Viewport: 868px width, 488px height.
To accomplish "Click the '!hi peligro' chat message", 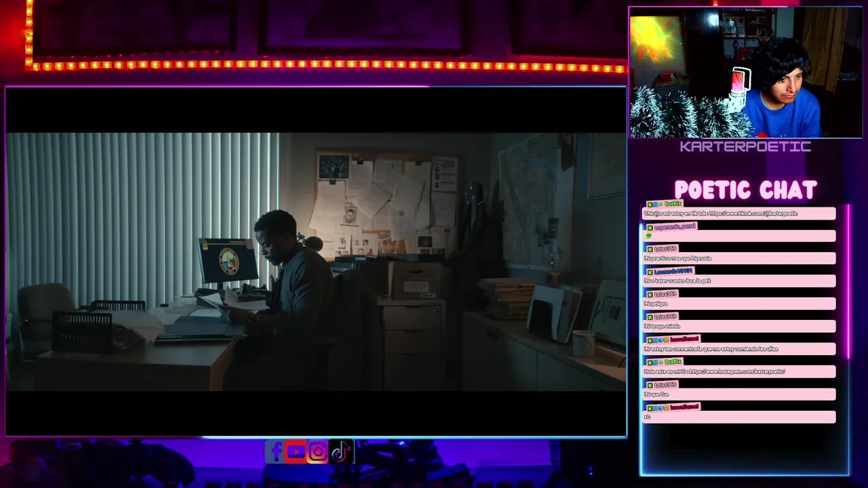I will pos(739,304).
